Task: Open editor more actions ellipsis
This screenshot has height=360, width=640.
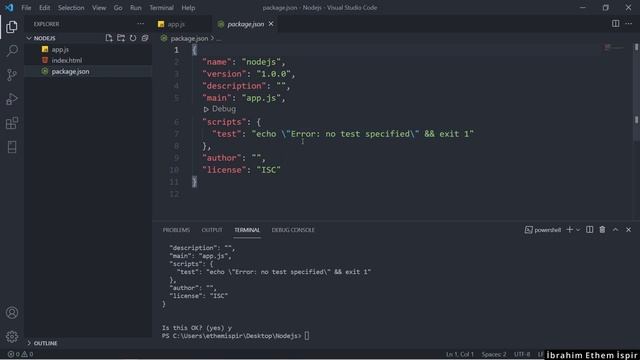Action: pos(629,24)
